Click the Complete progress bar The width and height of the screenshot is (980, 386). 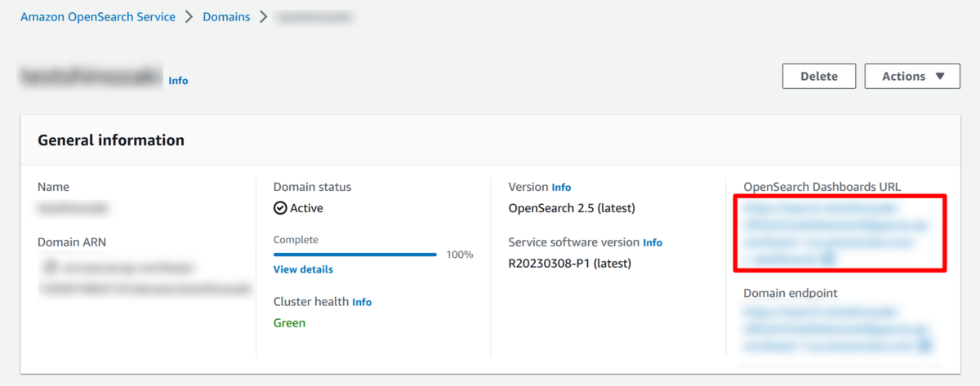tap(355, 255)
